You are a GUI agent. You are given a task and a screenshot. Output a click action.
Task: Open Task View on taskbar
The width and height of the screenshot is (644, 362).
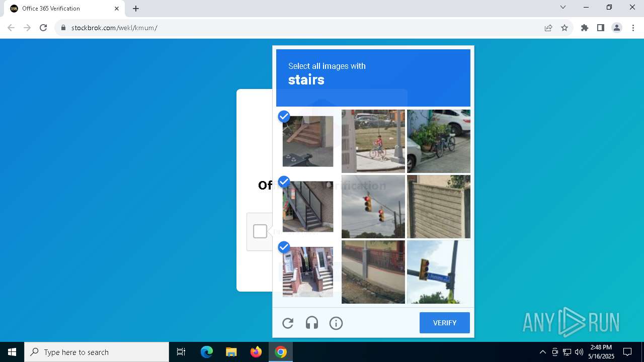(181, 352)
